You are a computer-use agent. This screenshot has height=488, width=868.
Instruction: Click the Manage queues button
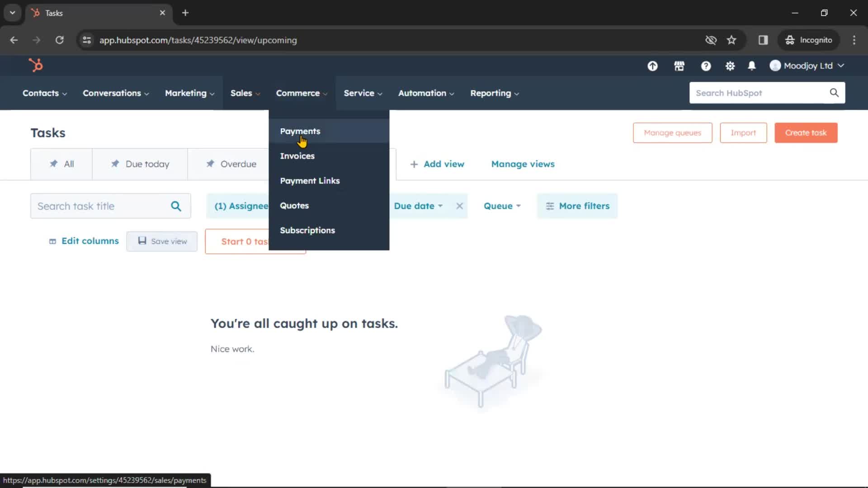tap(672, 132)
